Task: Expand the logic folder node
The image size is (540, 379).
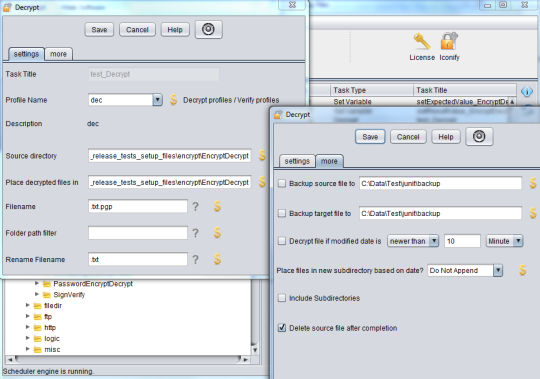Action: pyautogui.click(x=28, y=338)
